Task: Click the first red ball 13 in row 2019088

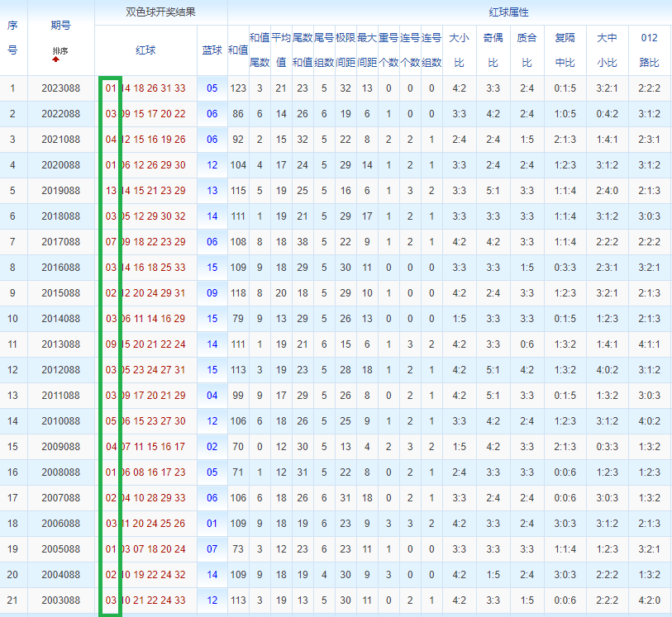Action: click(x=111, y=191)
